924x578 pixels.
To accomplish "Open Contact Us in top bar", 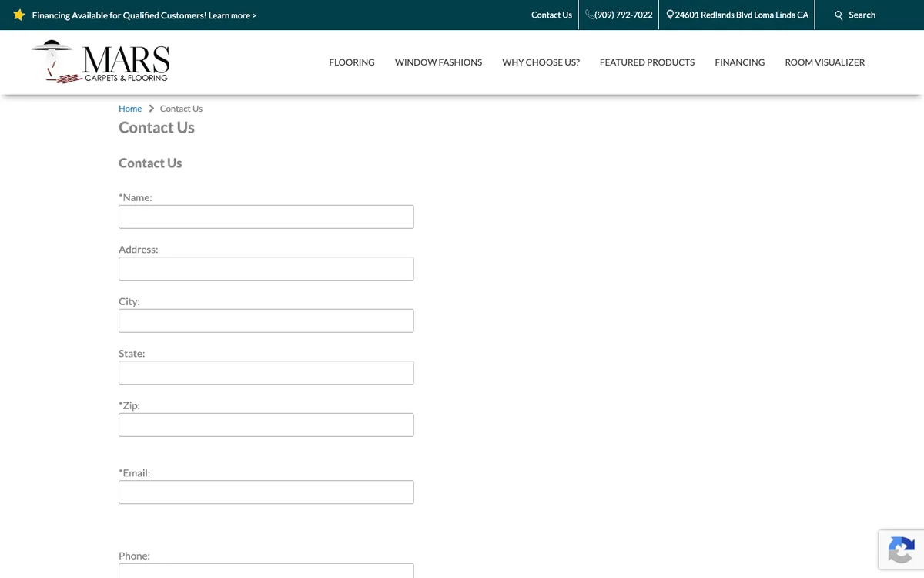I will click(x=551, y=15).
